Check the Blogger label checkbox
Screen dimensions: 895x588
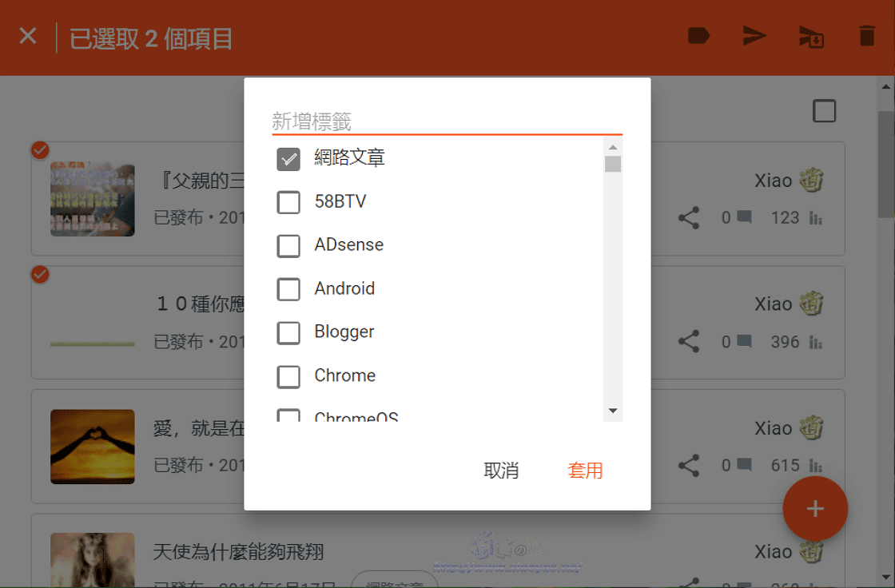coord(288,333)
